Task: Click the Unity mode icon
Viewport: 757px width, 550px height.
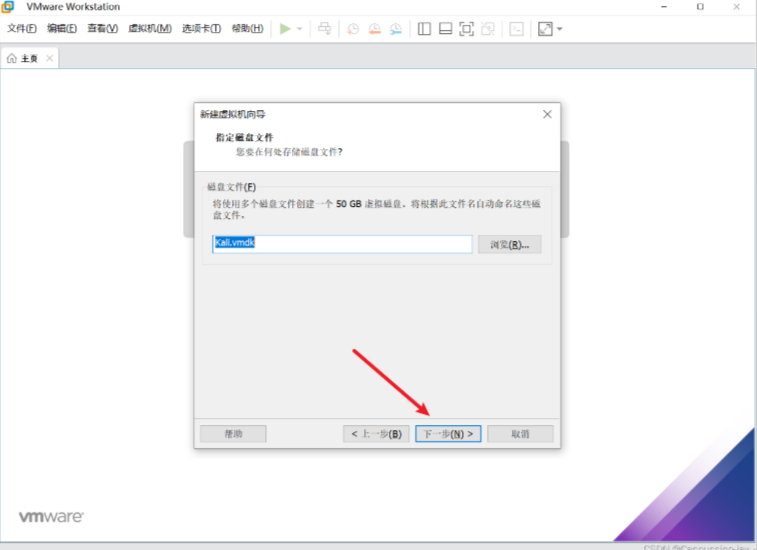Action: point(488,29)
